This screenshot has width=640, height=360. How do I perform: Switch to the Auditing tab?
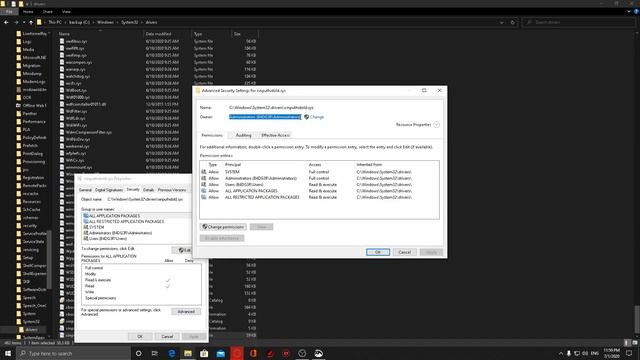pyautogui.click(x=243, y=135)
